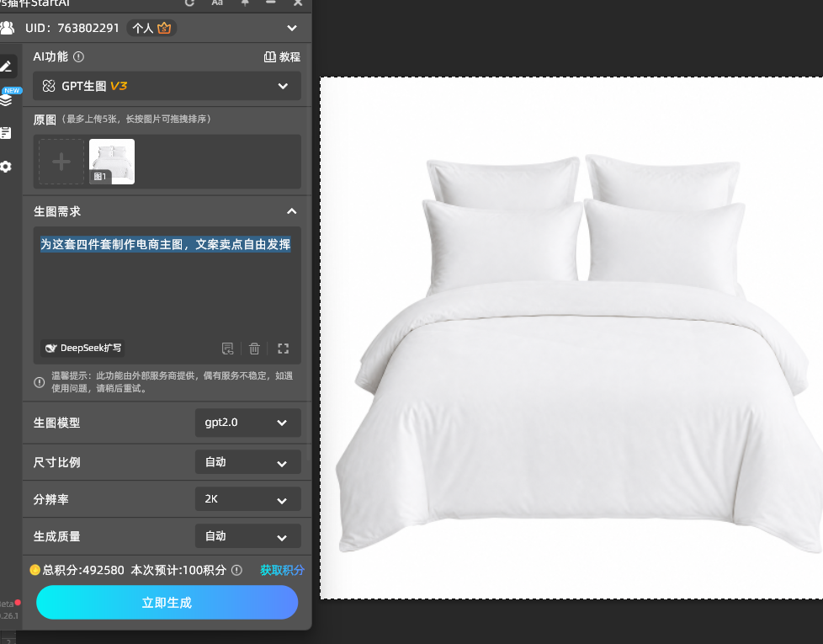Open the 生成质量 dropdown
The image size is (823, 644).
pos(247,536)
